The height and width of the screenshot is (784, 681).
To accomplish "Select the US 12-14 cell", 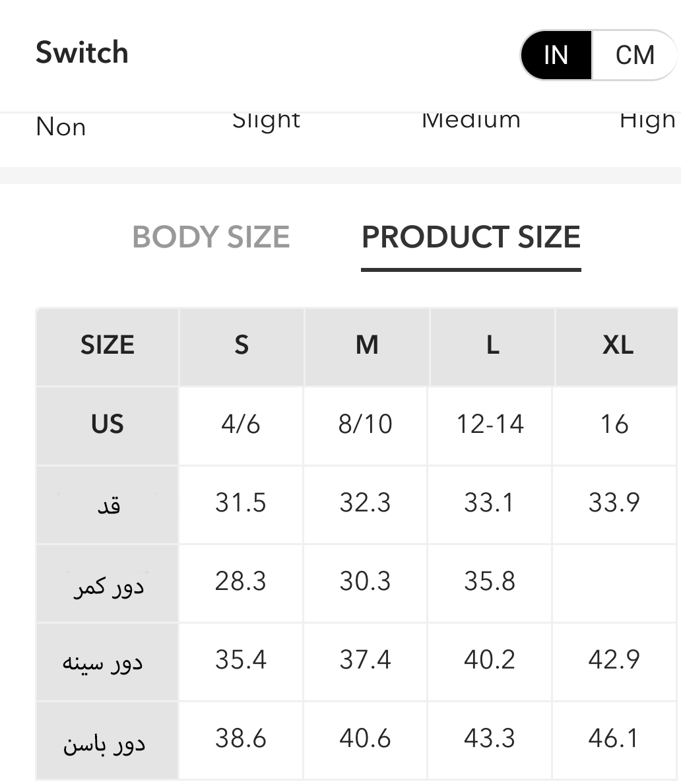I will point(490,424).
